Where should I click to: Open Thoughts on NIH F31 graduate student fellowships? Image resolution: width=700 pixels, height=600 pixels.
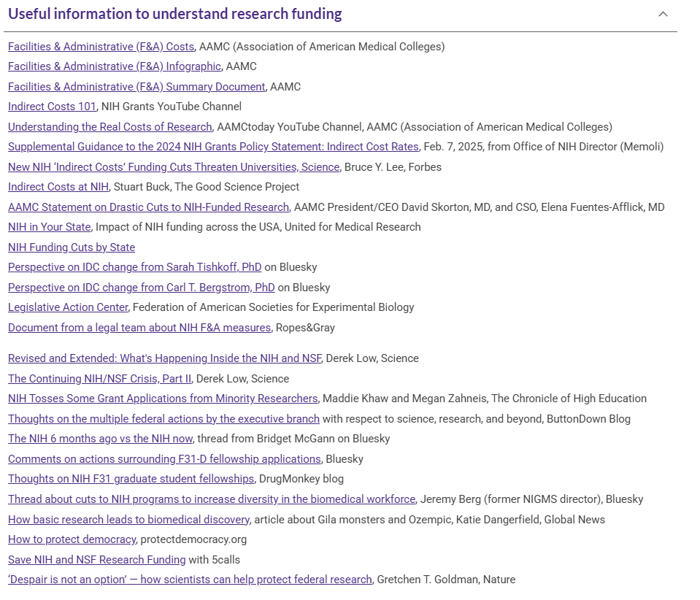coord(131,479)
